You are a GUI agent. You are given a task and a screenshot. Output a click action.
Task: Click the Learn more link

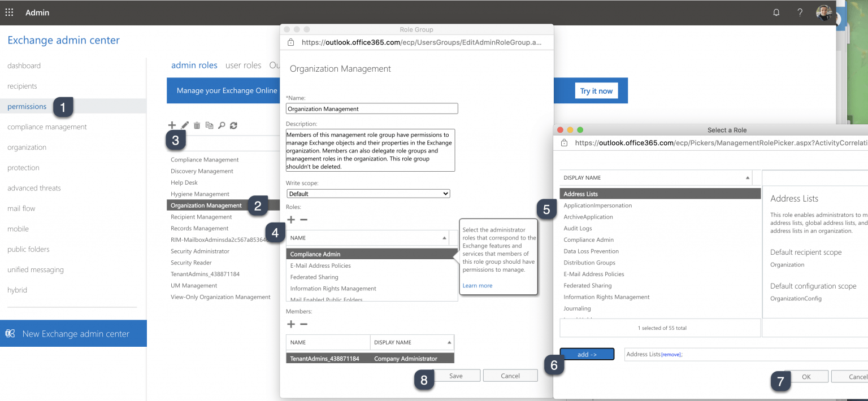[477, 285]
